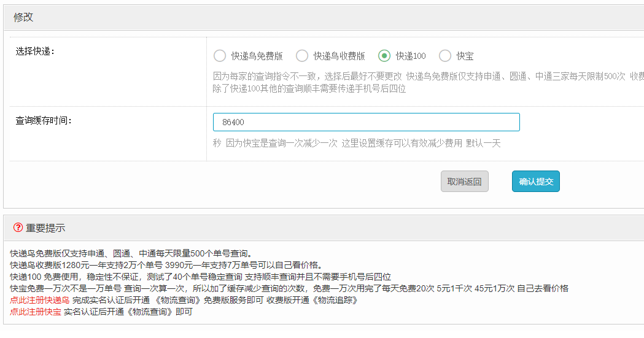Screen dimensions: 644x338
Task: Click the red question mark icon
Action: [x=18, y=228]
